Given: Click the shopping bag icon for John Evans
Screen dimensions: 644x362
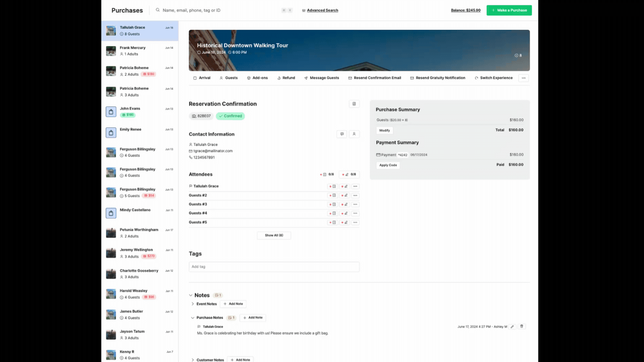Looking at the screenshot, I should tap(111, 112).
